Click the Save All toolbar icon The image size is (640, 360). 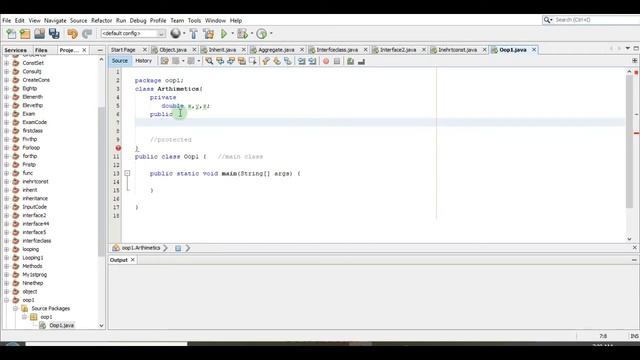(54, 33)
